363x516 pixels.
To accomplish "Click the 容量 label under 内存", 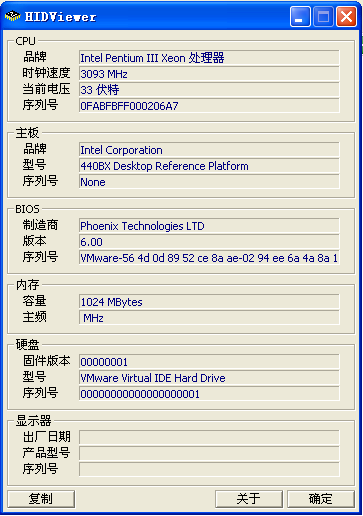I will [x=34, y=301].
